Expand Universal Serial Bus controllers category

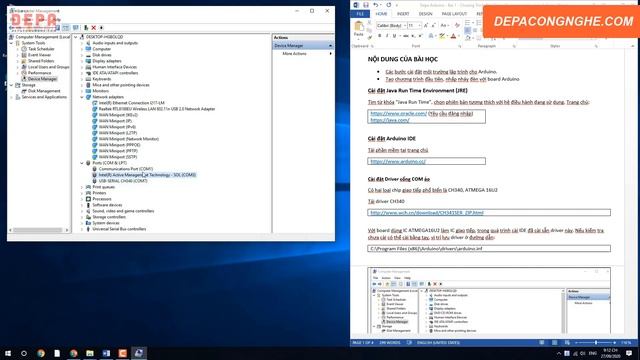pyautogui.click(x=82, y=229)
